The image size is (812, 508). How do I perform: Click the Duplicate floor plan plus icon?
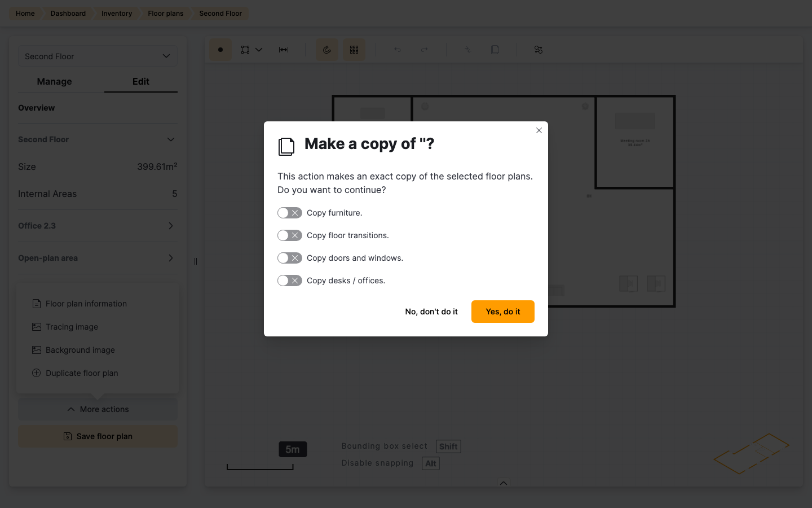[37, 373]
